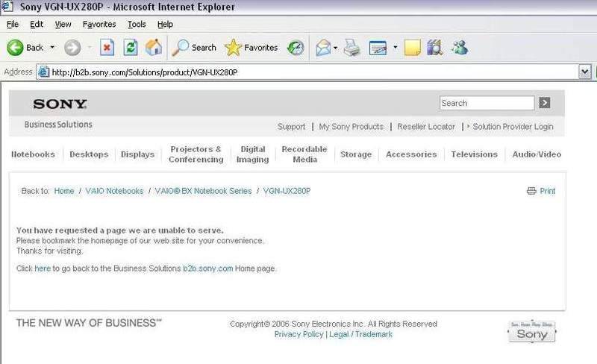Select the Audio/Video navigation tab

coord(537,154)
